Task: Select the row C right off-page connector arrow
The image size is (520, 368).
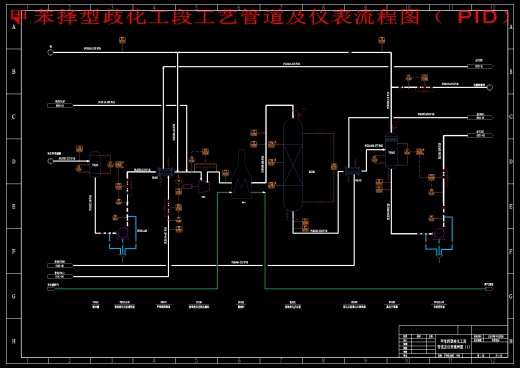Action: coord(480,117)
